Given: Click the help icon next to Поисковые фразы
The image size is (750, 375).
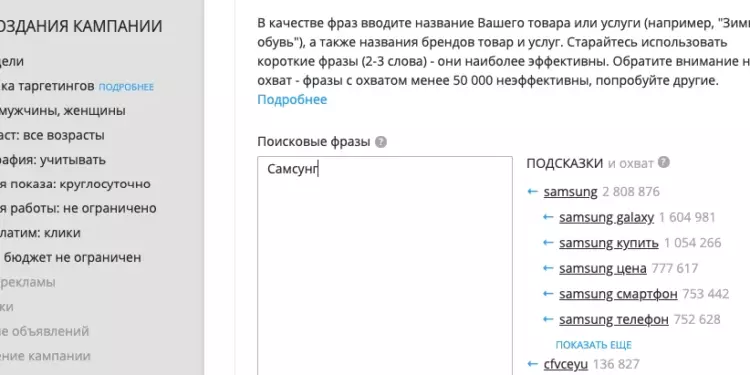Looking at the screenshot, I should pos(381,142).
